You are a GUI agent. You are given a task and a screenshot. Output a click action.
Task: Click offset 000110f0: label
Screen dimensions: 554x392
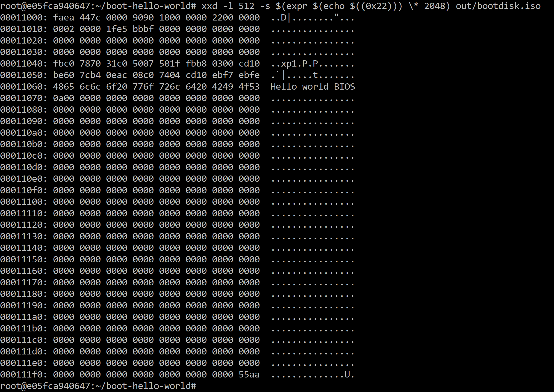click(x=24, y=190)
